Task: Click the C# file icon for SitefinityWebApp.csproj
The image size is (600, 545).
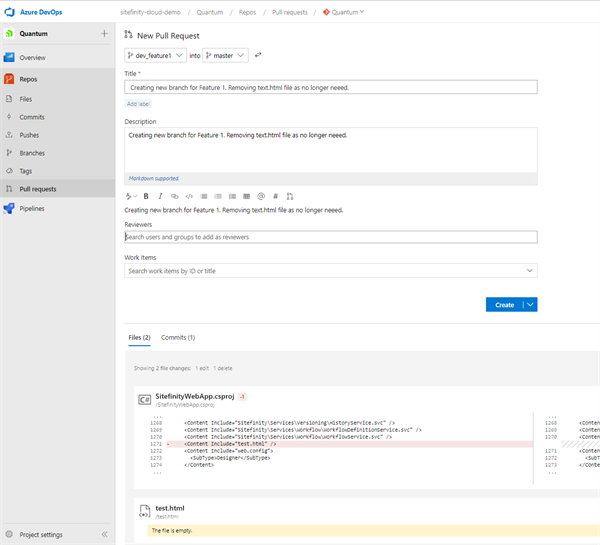Action: tap(144, 400)
